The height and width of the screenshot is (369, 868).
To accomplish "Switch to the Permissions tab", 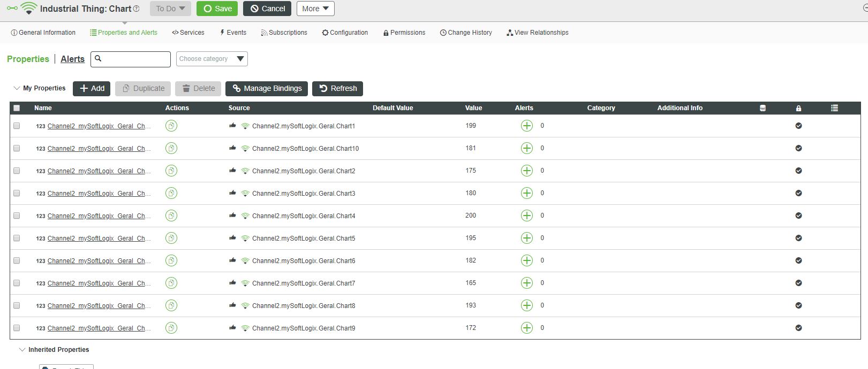I will (404, 33).
